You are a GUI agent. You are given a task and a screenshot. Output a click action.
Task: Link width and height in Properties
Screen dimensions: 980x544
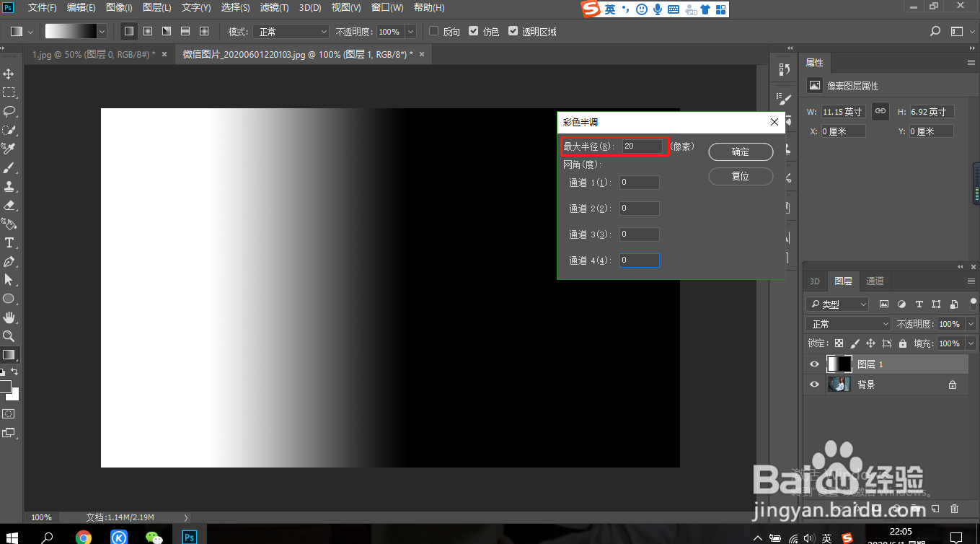coord(880,111)
